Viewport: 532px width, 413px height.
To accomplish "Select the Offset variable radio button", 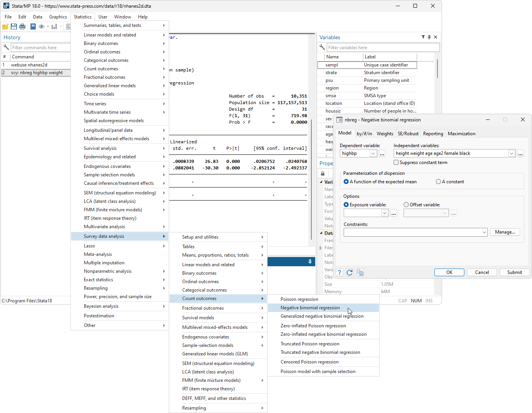I will tap(406, 205).
